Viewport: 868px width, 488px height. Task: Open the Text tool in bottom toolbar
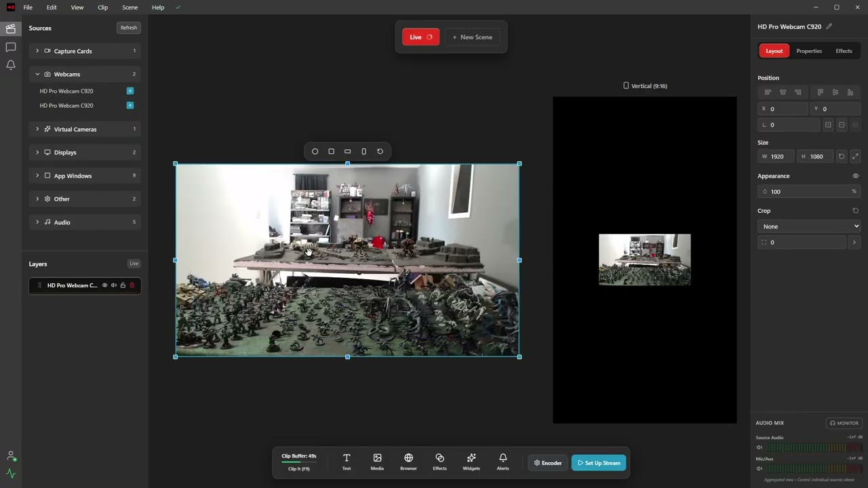346,462
